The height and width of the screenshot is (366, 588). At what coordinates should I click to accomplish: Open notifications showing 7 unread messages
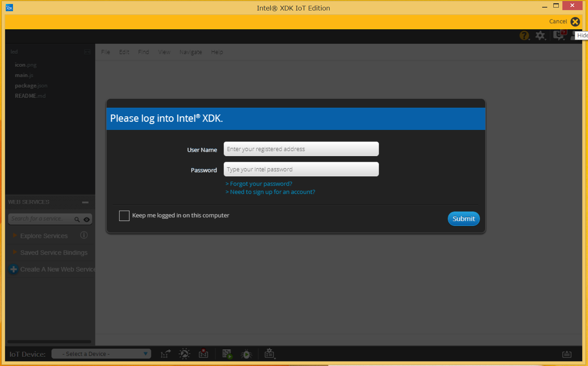[559, 35]
